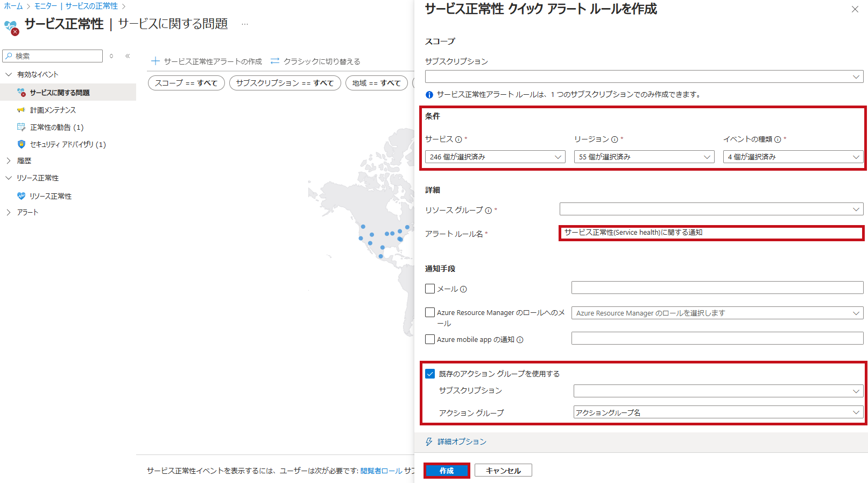Check the Azure mobile app の通知 checkbox
The image size is (868, 483).
point(430,339)
